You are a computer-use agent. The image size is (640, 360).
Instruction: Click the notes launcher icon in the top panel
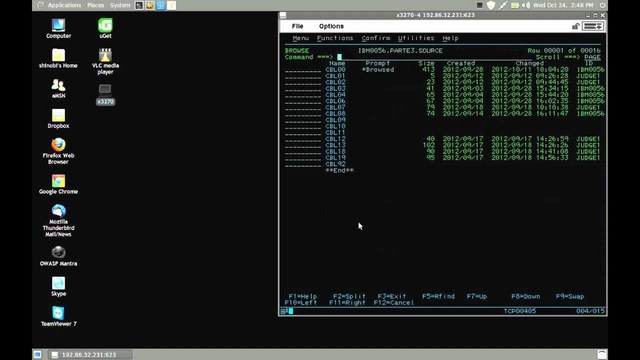[x=171, y=5]
